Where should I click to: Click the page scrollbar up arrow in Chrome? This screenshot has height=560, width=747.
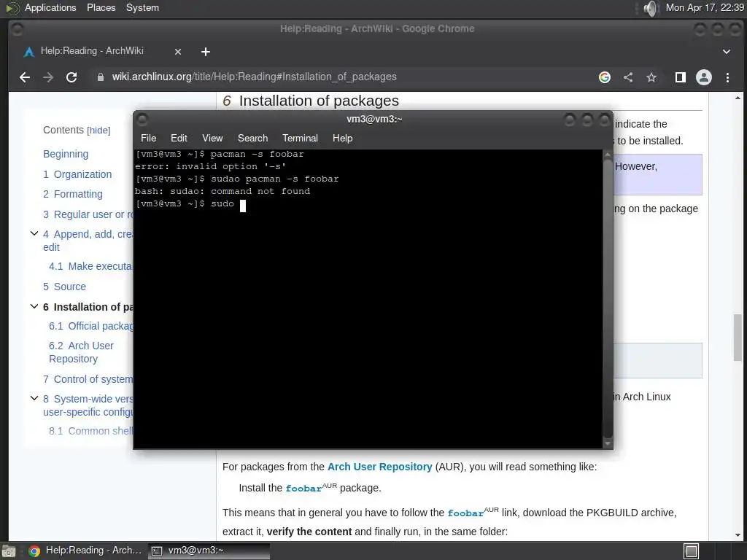(x=738, y=98)
